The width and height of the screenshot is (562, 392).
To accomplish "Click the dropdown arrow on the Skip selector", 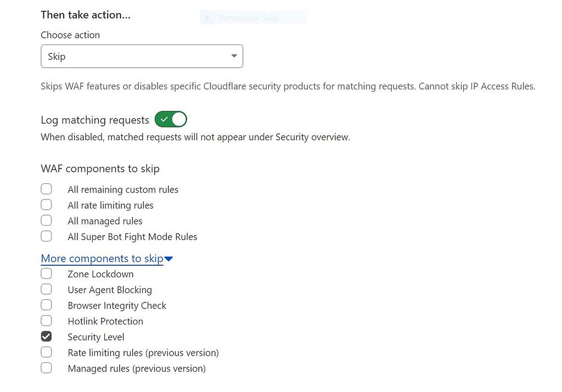I will [234, 56].
